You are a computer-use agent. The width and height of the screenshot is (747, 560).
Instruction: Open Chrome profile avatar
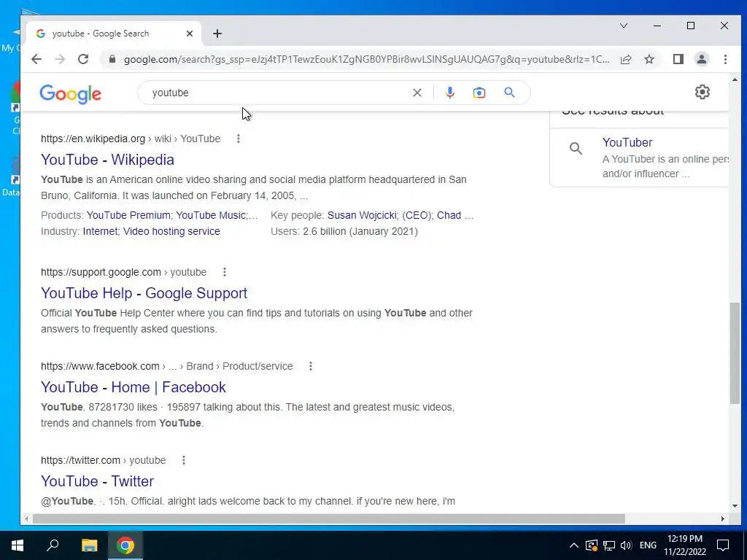coord(701,59)
